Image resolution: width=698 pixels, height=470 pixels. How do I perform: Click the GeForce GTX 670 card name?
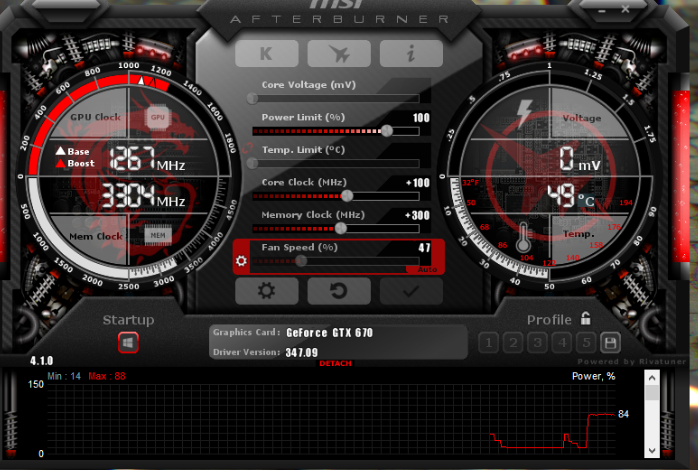329,332
